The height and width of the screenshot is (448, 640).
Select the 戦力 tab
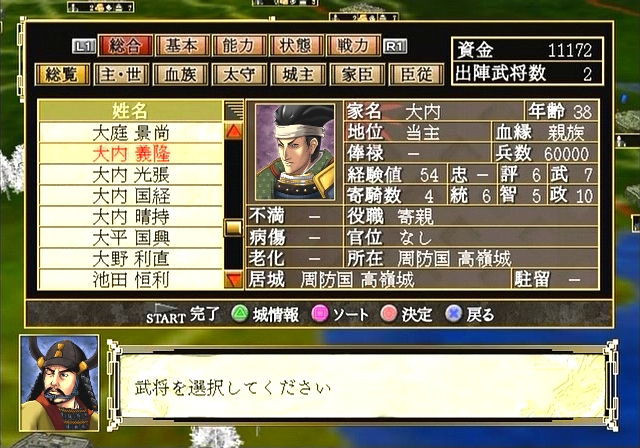coord(353,45)
